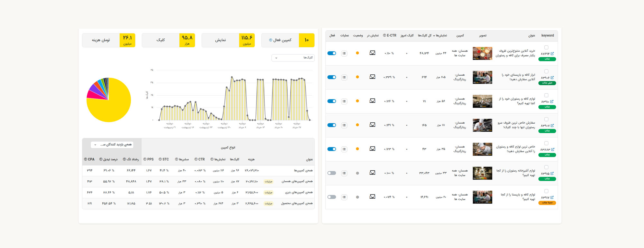Open external link icon for ad 87694
Image resolution: width=644 pixels, height=248 pixels.
point(552,54)
